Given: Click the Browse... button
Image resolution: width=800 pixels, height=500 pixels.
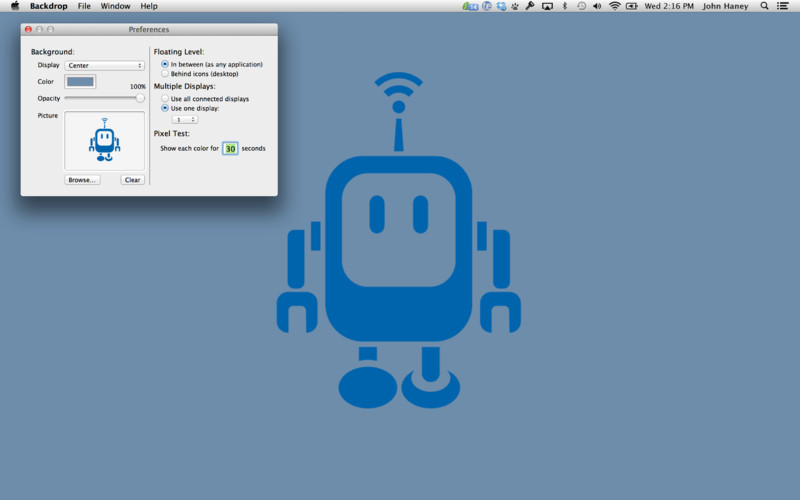Looking at the screenshot, I should point(82,180).
